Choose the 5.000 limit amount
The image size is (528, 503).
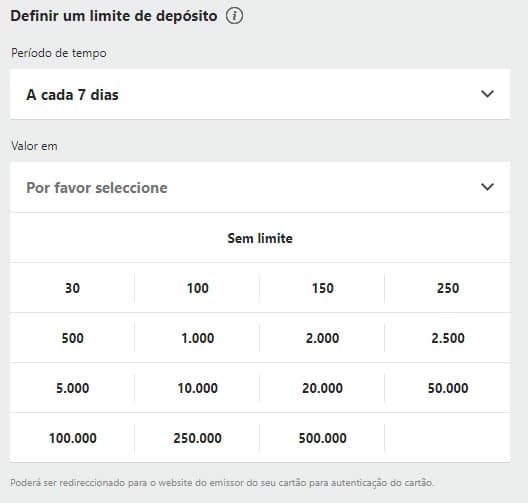(72, 388)
